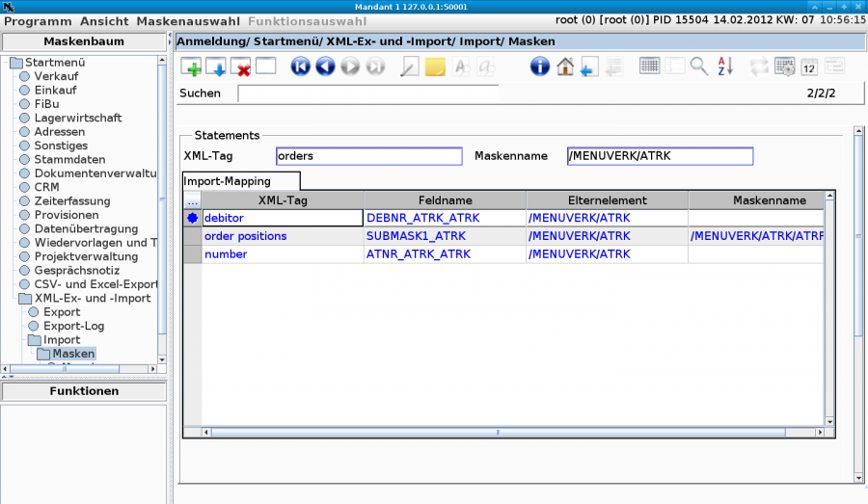Image resolution: width=868 pixels, height=504 pixels.
Task: Open the Ansicht menu
Action: 104,21
